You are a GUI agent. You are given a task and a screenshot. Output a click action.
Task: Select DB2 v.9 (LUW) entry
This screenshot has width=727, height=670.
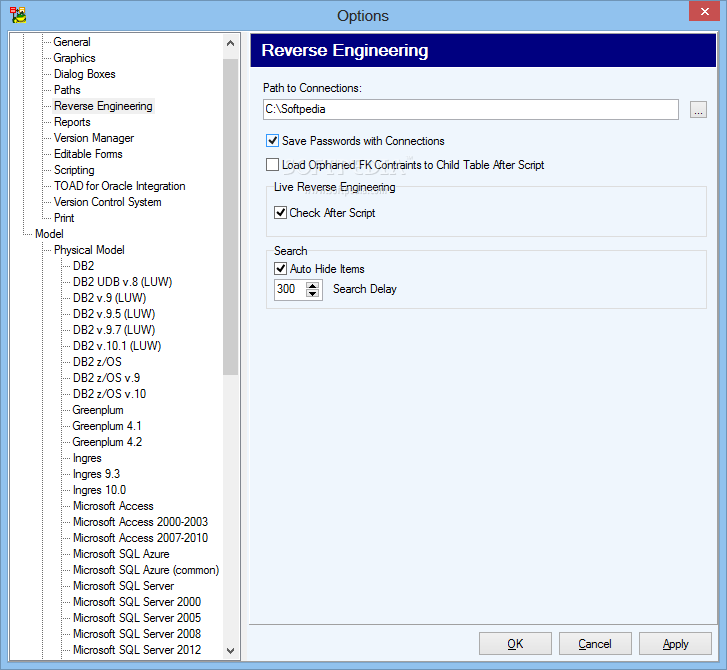[109, 298]
